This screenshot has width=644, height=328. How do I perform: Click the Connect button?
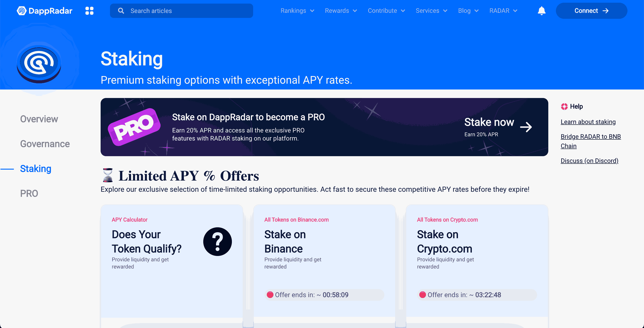(591, 11)
